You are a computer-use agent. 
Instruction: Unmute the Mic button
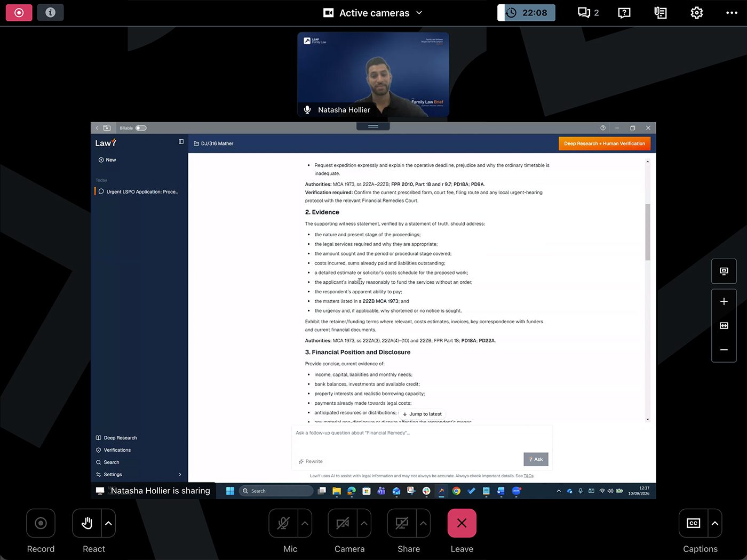coord(283,523)
